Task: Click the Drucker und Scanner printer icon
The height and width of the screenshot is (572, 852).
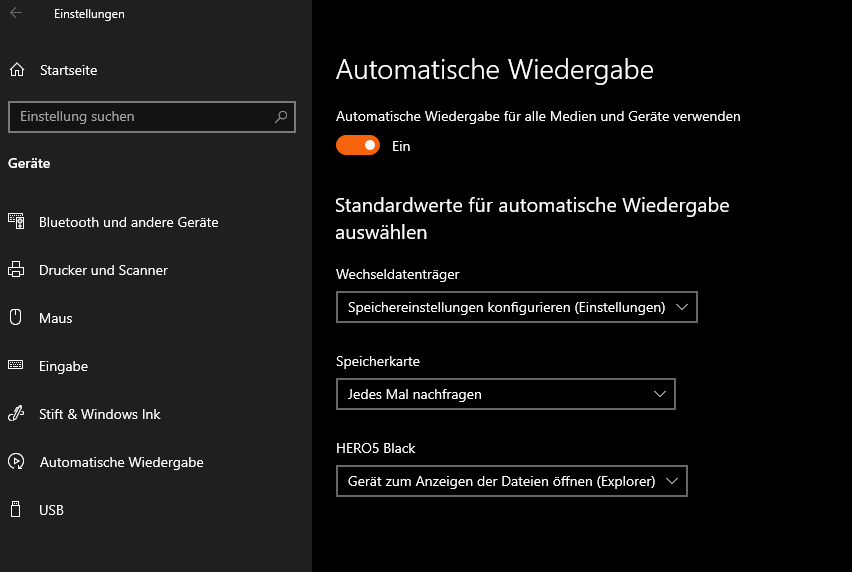Action: (16, 270)
